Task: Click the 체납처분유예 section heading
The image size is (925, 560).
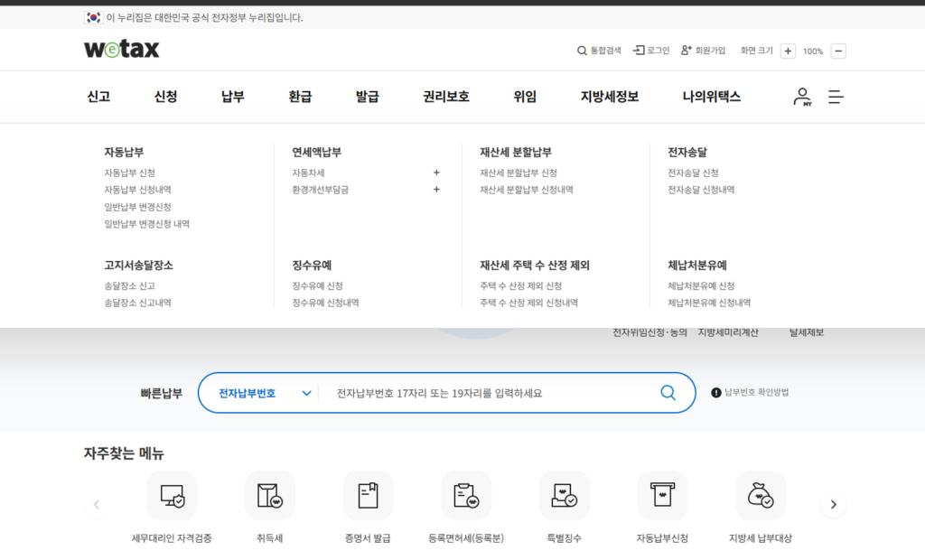Action: [x=697, y=266]
